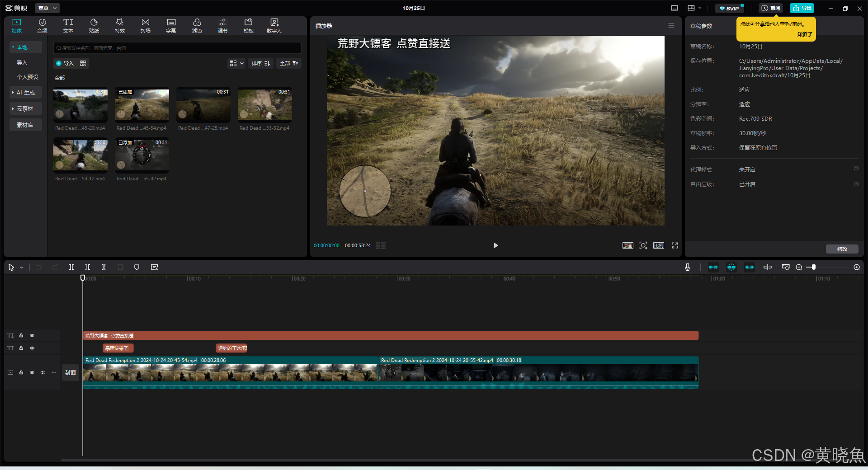Mute the main video track audio
Viewport: 868px width, 470px height.
pyautogui.click(x=43, y=372)
